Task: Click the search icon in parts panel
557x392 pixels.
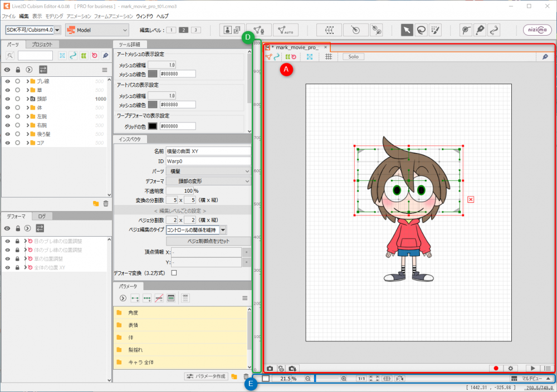Action: [x=10, y=55]
